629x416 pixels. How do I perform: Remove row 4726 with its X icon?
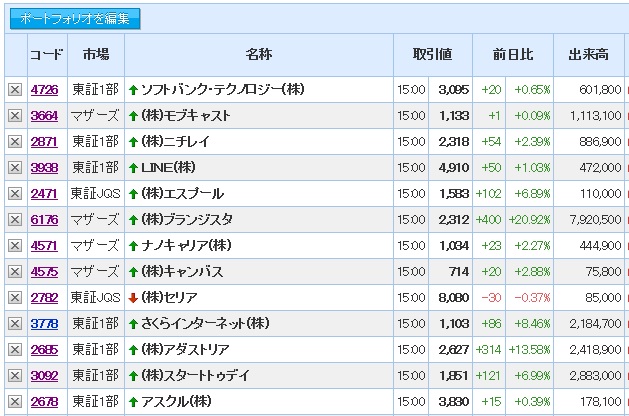pyautogui.click(x=15, y=90)
